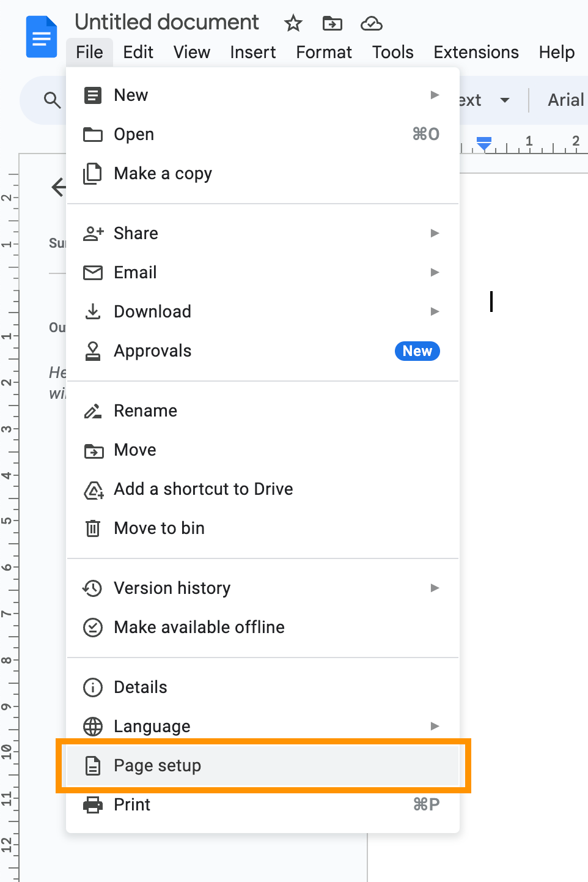Click the move-to-folder icon beside title

click(x=333, y=24)
